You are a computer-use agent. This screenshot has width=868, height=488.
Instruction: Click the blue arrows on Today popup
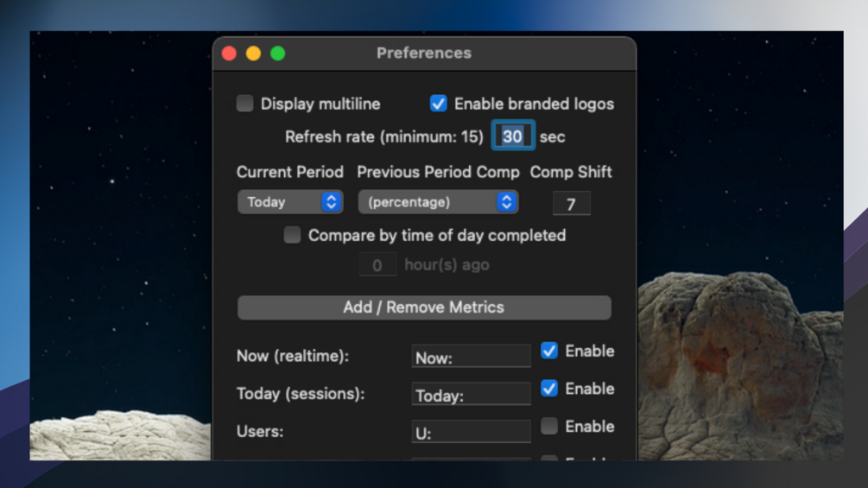tap(331, 202)
